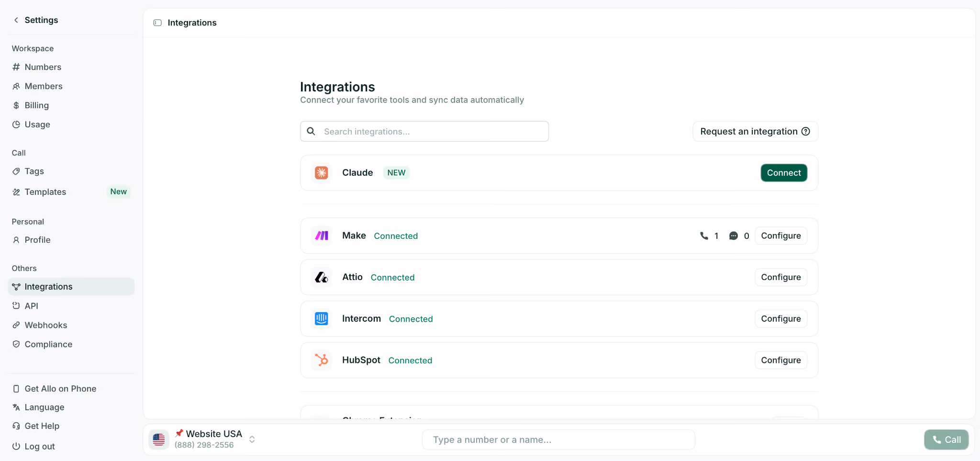The width and height of the screenshot is (980, 461).
Task: Click the Numbers hash icon
Action: pyautogui.click(x=16, y=67)
